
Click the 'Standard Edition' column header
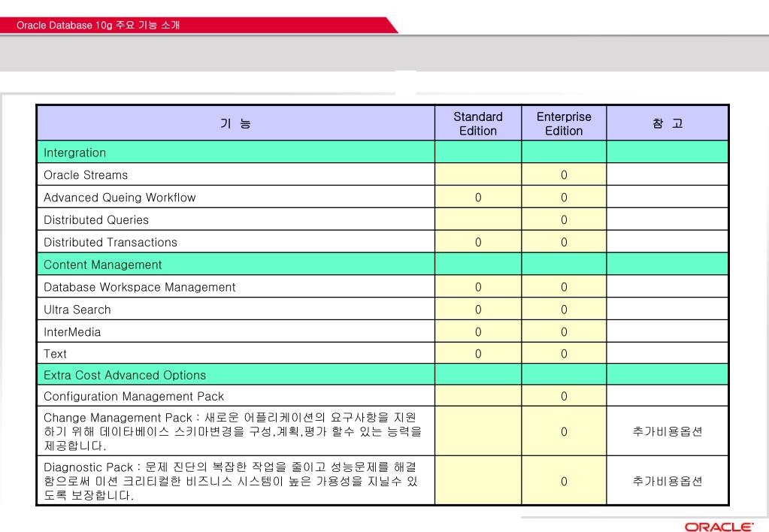click(x=478, y=123)
